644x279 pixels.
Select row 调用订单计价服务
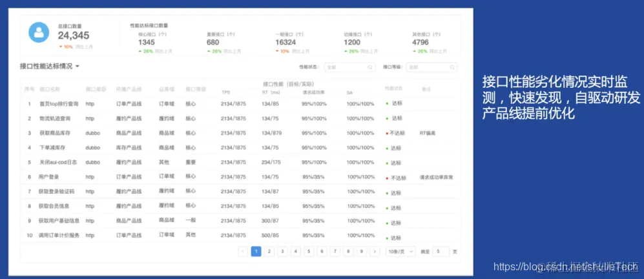click(240, 236)
